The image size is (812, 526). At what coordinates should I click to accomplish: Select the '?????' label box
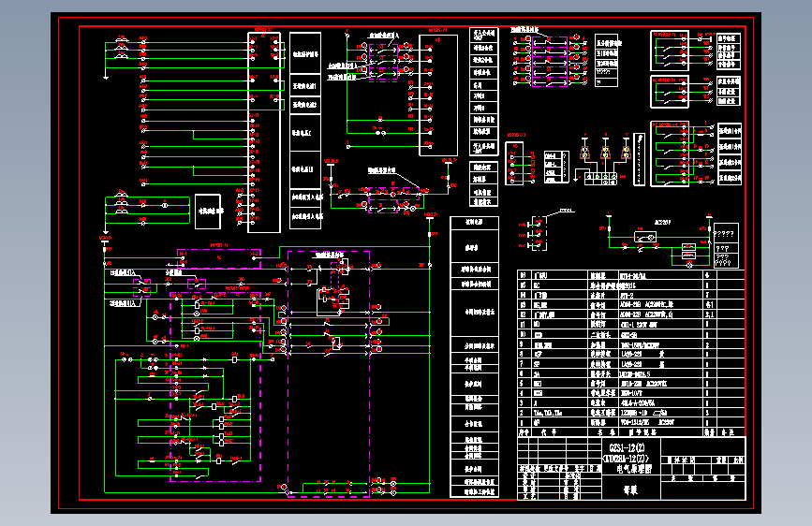coord(726,233)
